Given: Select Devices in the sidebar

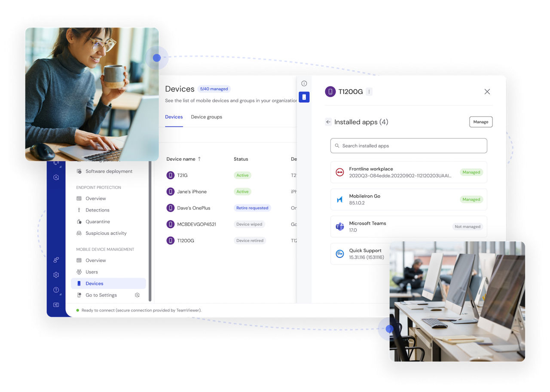Looking at the screenshot, I should click(x=108, y=284).
